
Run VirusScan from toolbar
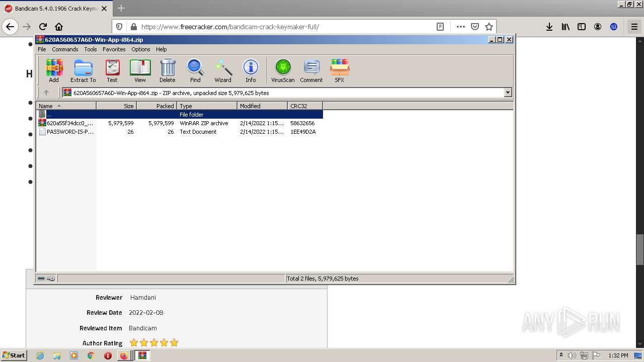pyautogui.click(x=283, y=70)
